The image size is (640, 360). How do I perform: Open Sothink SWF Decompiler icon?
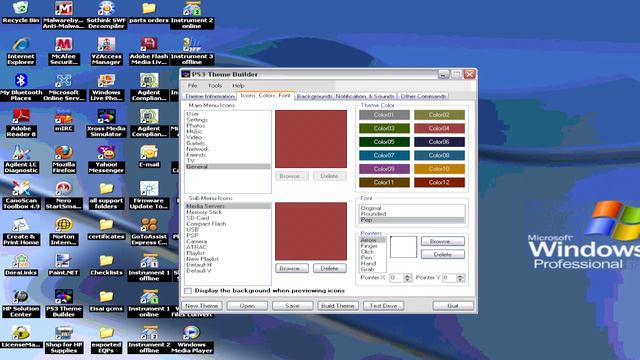click(106, 15)
